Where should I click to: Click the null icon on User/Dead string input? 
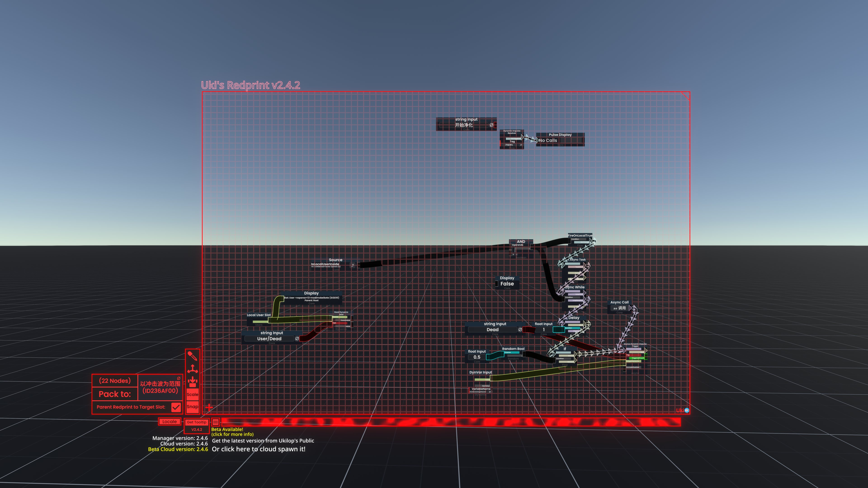pos(297,339)
